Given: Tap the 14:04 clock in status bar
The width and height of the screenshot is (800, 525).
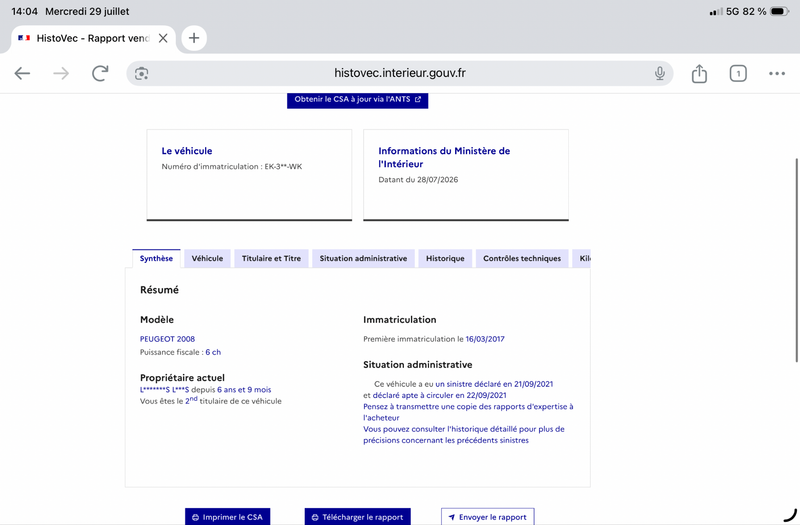Looking at the screenshot, I should [24, 11].
